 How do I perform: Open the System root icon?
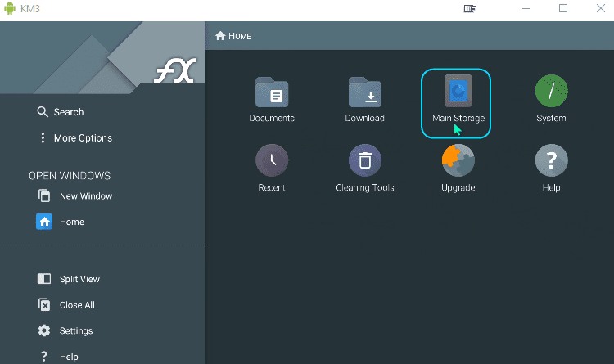point(551,91)
